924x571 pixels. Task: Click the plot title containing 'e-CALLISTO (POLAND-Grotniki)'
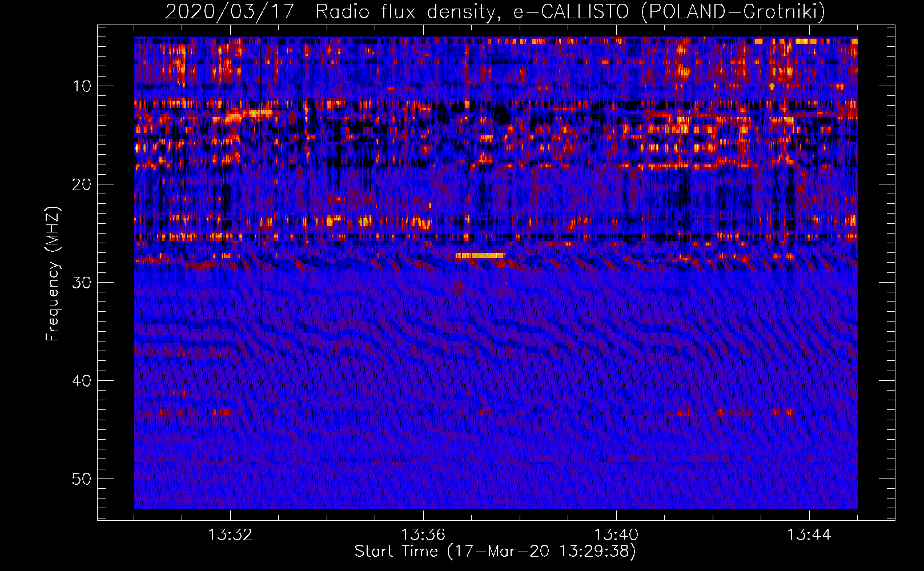[495, 11]
